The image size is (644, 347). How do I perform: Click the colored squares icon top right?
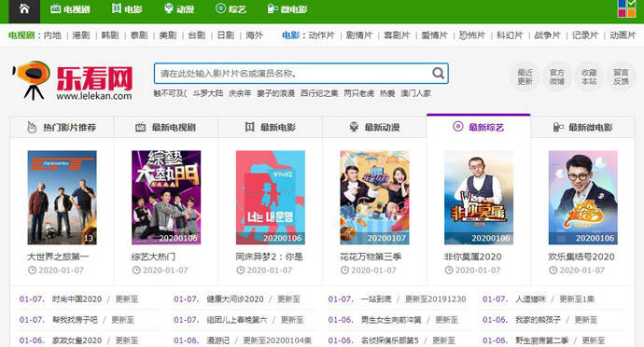click(626, 8)
